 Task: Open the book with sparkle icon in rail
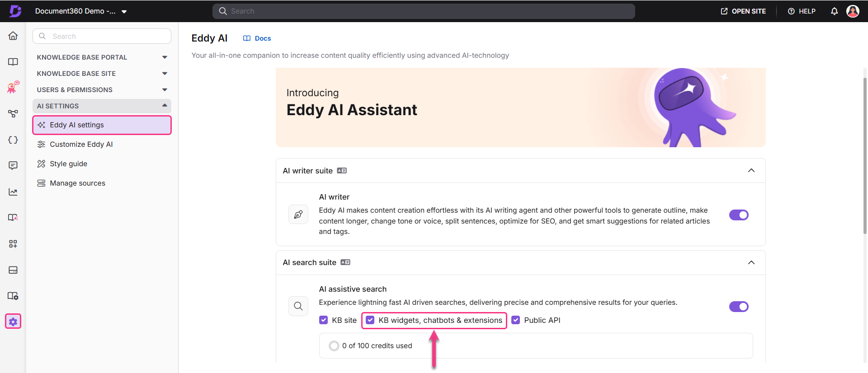pyautogui.click(x=13, y=218)
